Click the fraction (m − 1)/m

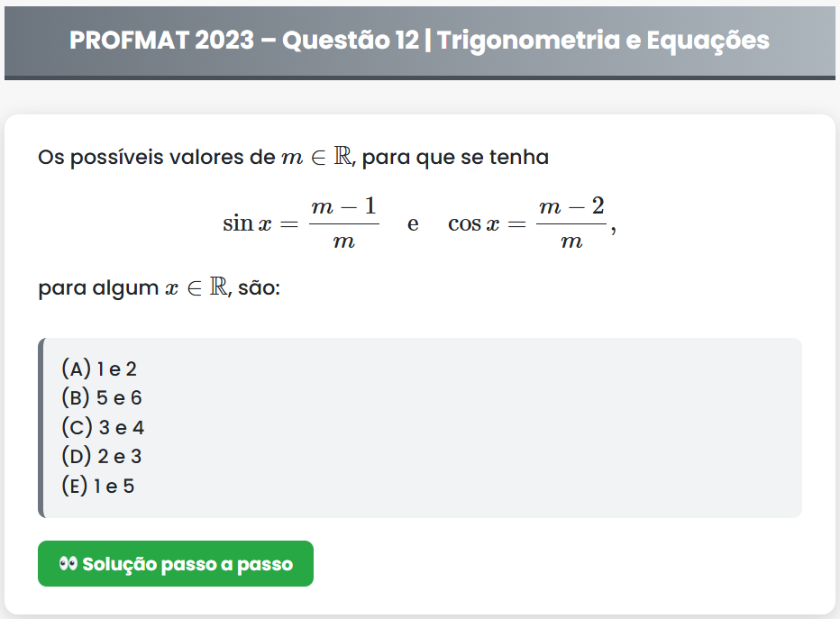pos(343,223)
